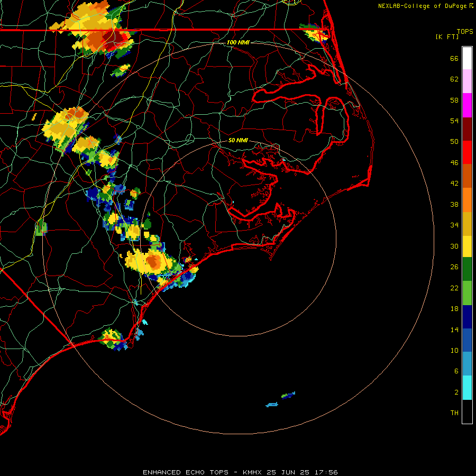Viewport: 476px width, 476px height.
Task: Click the dark green swatch near 26 kft
Action: pyautogui.click(x=467, y=269)
